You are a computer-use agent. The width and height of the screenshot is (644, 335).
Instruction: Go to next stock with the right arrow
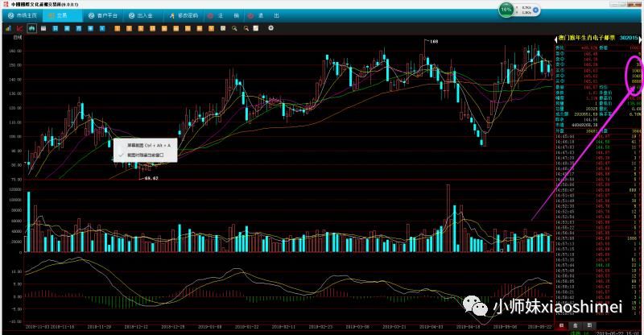pyautogui.click(x=640, y=39)
